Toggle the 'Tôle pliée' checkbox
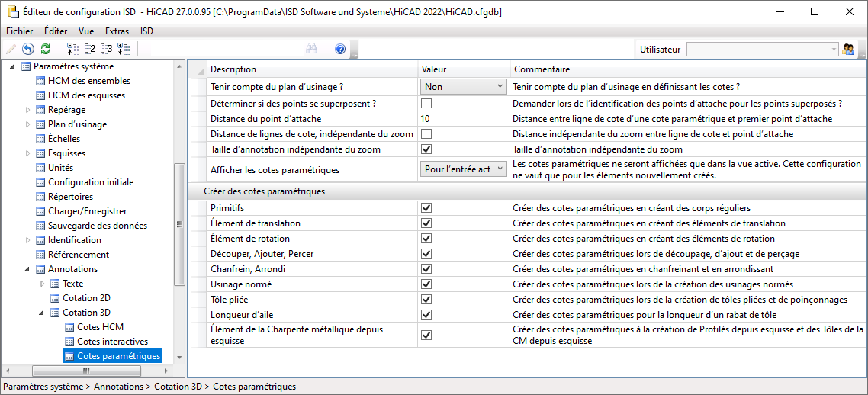The image size is (868, 395). [426, 299]
